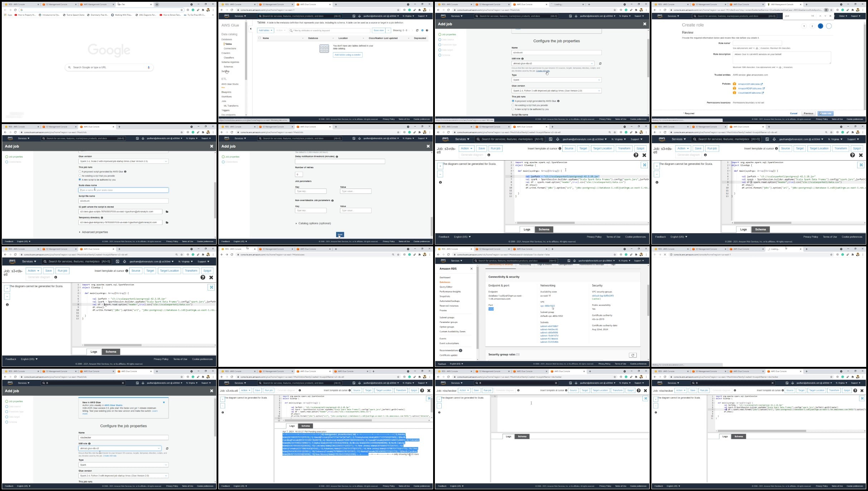Screen dimensions: 868x491
Task: Open the Save view arrow dropdown in Glue Tables
Action: 388,30
